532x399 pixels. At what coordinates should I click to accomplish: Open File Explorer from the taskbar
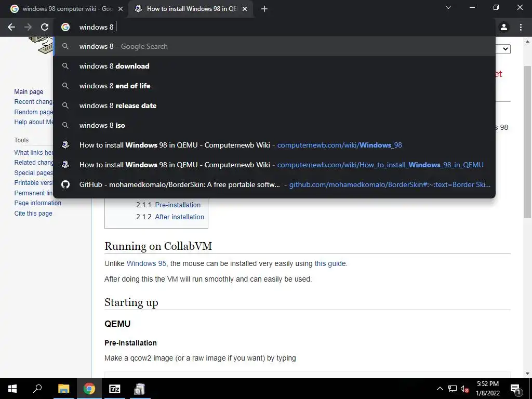pyautogui.click(x=63, y=389)
